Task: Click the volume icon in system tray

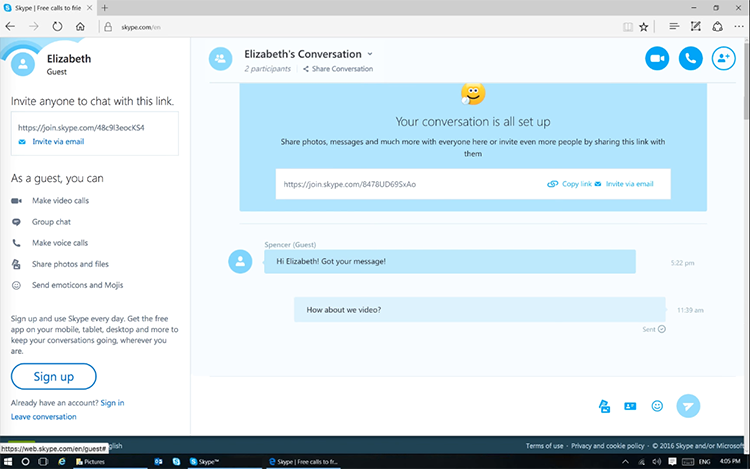Action: point(656,462)
